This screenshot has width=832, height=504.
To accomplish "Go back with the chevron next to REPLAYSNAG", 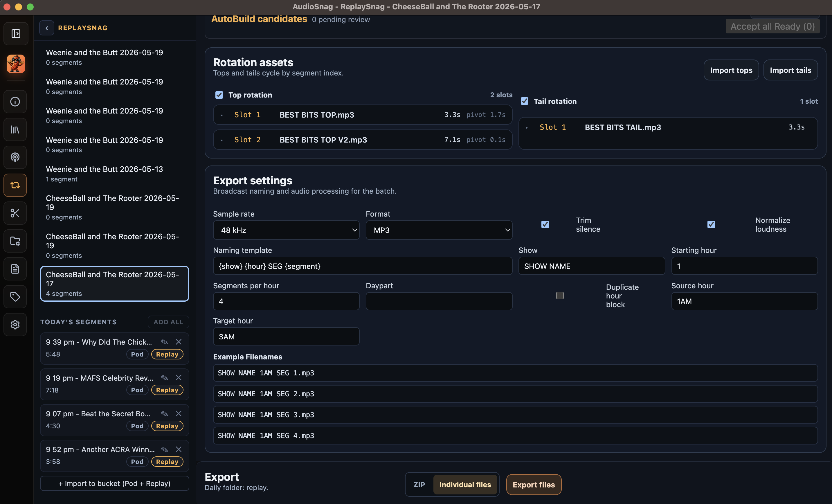I will tap(47, 28).
